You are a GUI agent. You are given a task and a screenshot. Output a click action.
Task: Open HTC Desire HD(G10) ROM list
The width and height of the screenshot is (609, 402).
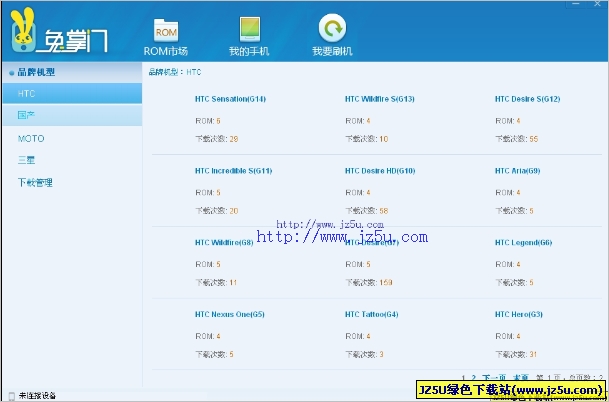[380, 171]
